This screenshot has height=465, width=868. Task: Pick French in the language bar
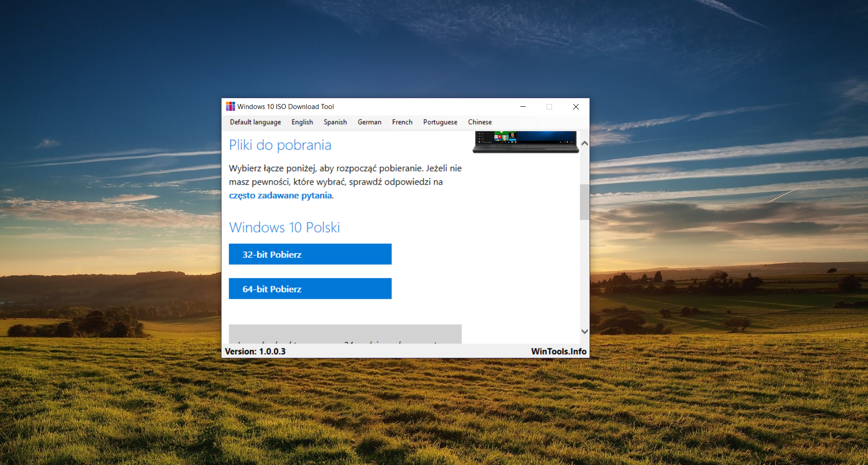[x=402, y=122]
